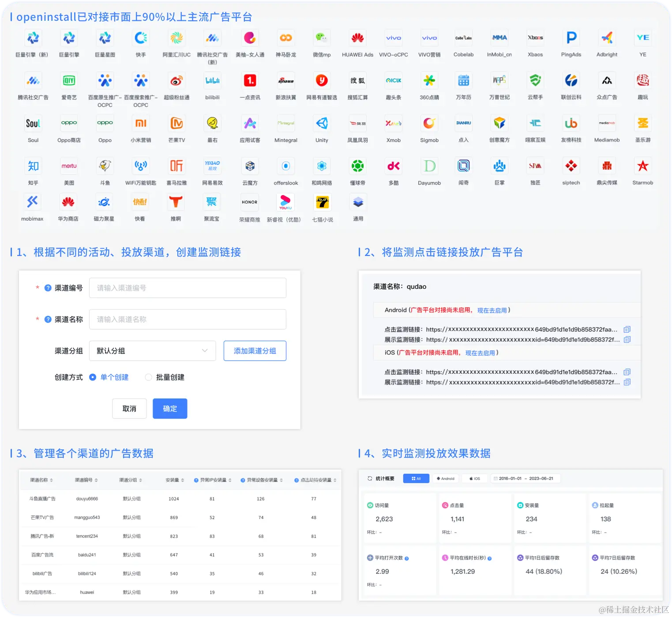Viewport: 672px width, 617px height.
Task: Copy the iOS 展示监测链接 link
Action: pos(627,382)
